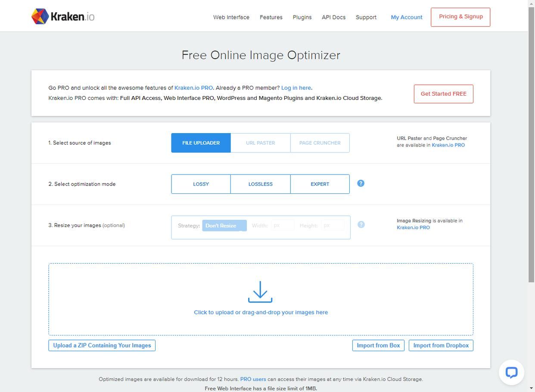Open Features menu item
Viewport: 535px width, 392px height.
click(271, 17)
